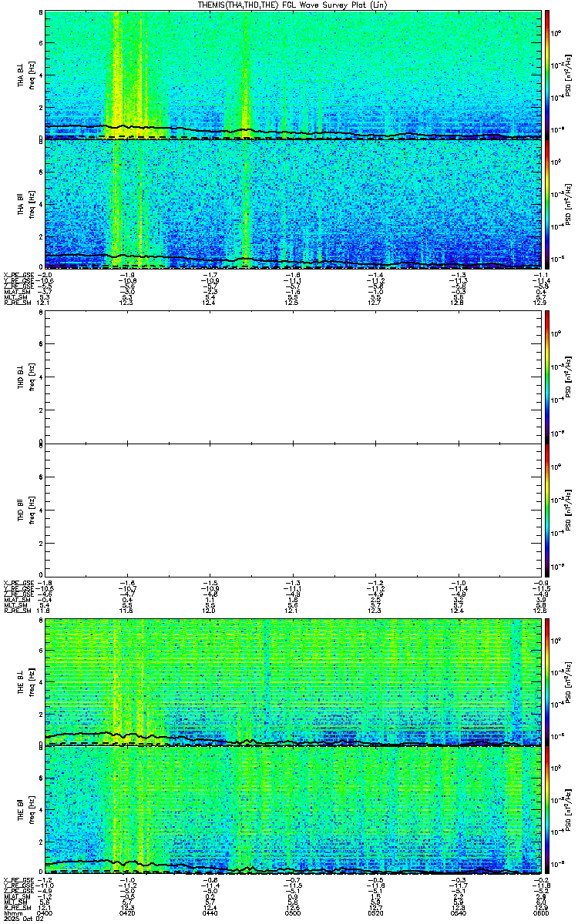Image resolution: width=578 pixels, height=924 pixels.
Task: Click the 'THE BL freq [Hz]' axis label
Action: point(26,681)
